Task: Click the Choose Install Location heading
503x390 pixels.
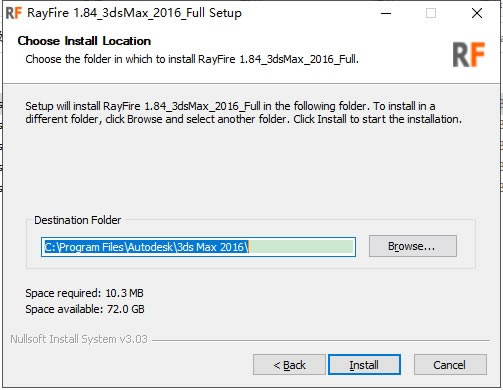Action: pos(84,41)
